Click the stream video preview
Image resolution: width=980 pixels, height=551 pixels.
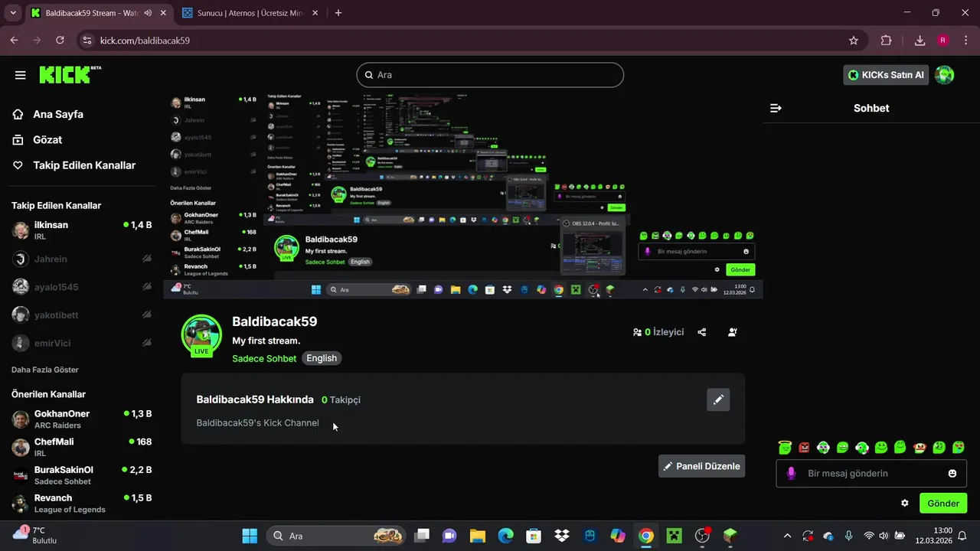(463, 196)
